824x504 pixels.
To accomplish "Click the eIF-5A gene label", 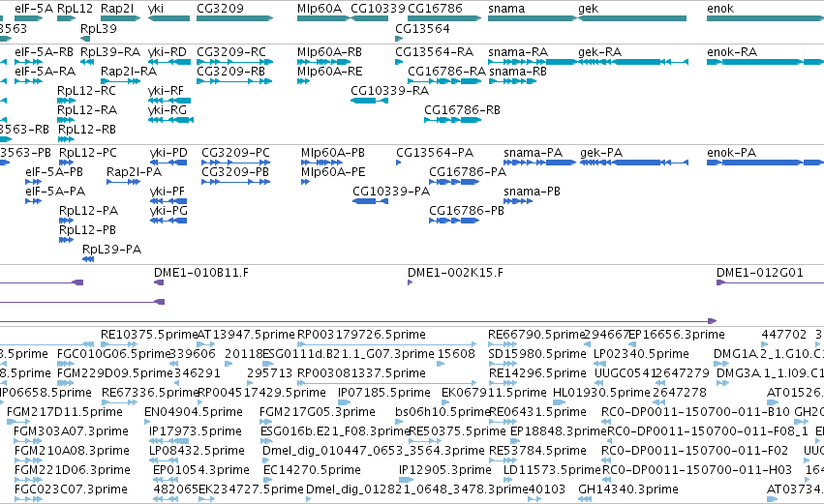I will tap(34, 9).
